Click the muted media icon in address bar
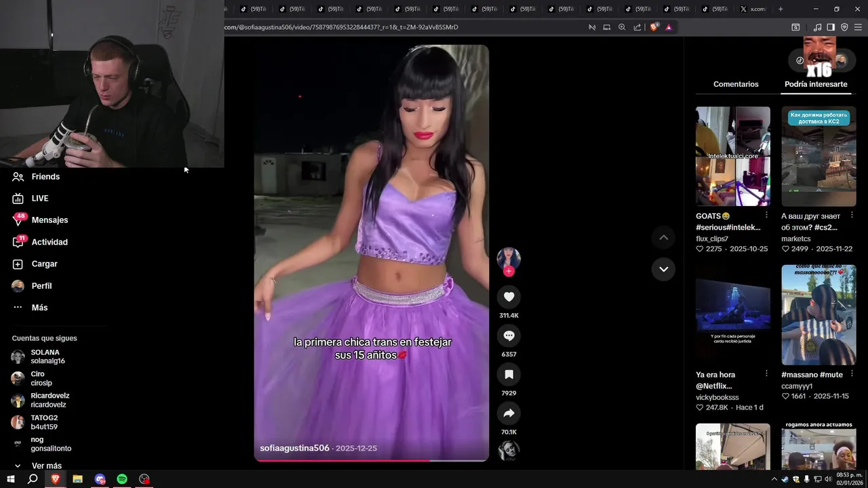The image size is (868, 488). coord(592,27)
